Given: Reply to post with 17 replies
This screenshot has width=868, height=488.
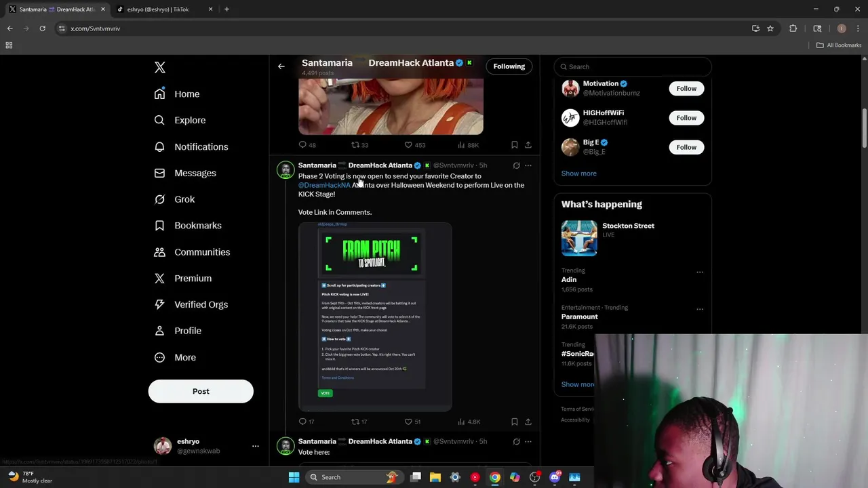Looking at the screenshot, I should (302, 422).
